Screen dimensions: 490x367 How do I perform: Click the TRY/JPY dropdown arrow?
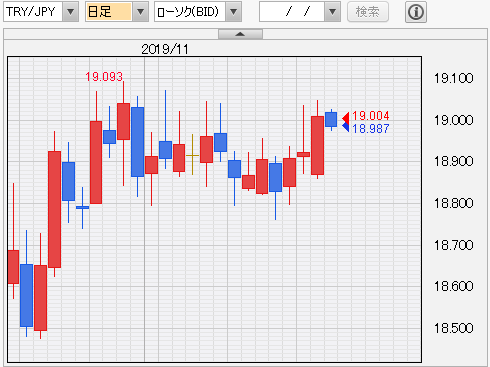coord(70,12)
